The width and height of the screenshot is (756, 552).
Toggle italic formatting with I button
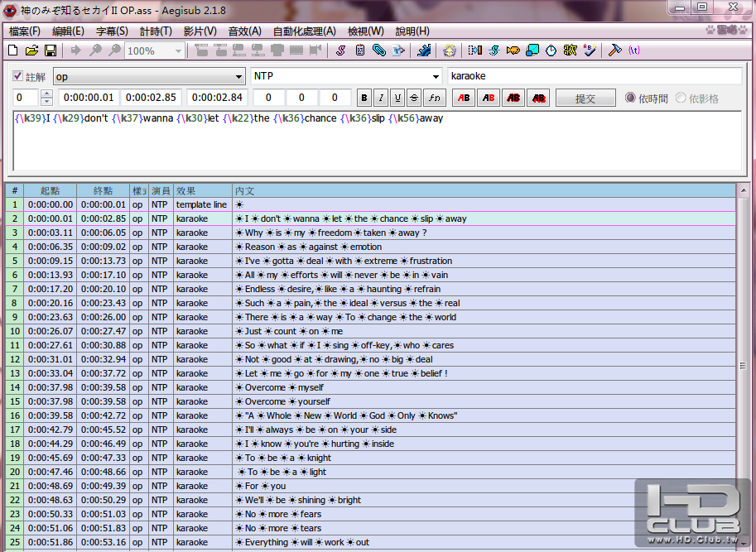[x=381, y=98]
